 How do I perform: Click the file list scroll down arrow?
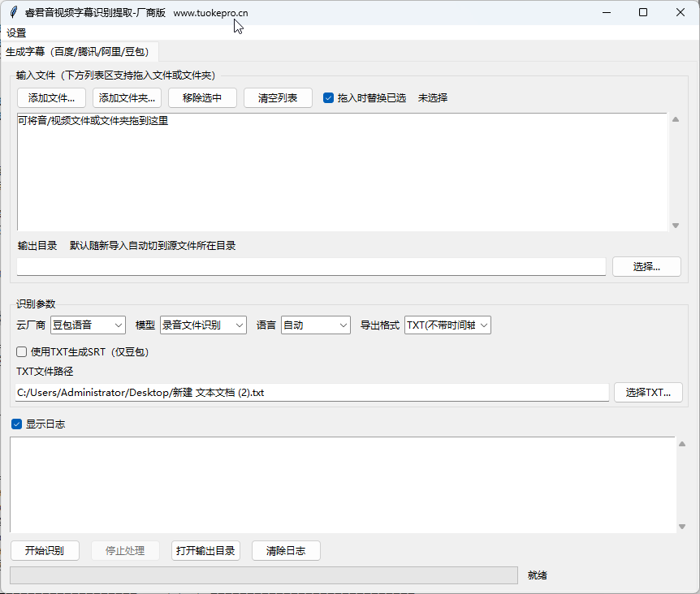(676, 226)
